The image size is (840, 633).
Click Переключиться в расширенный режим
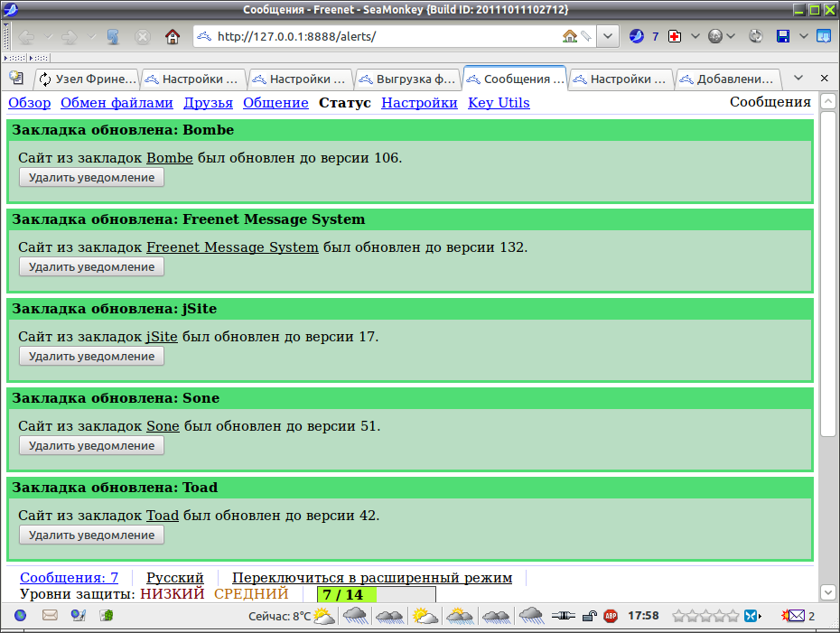(x=372, y=577)
